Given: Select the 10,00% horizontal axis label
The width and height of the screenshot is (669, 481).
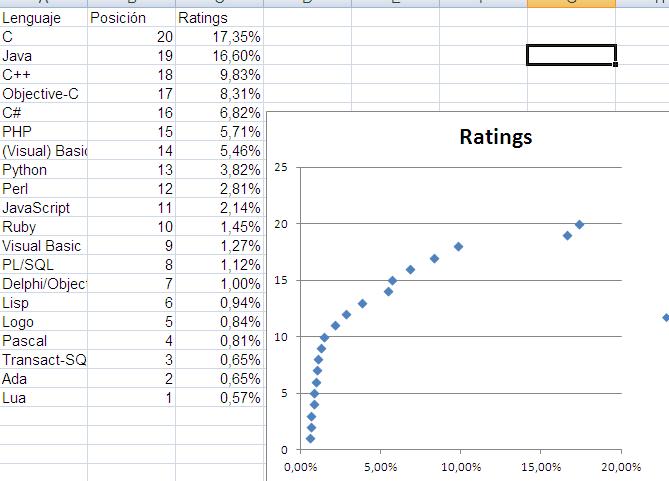Looking at the screenshot, I should coord(461,467).
